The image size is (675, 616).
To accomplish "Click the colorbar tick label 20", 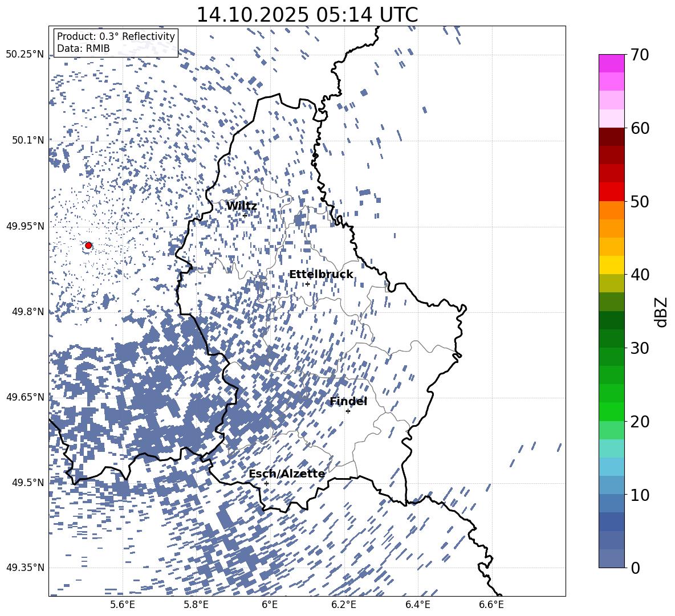I will [x=639, y=422].
